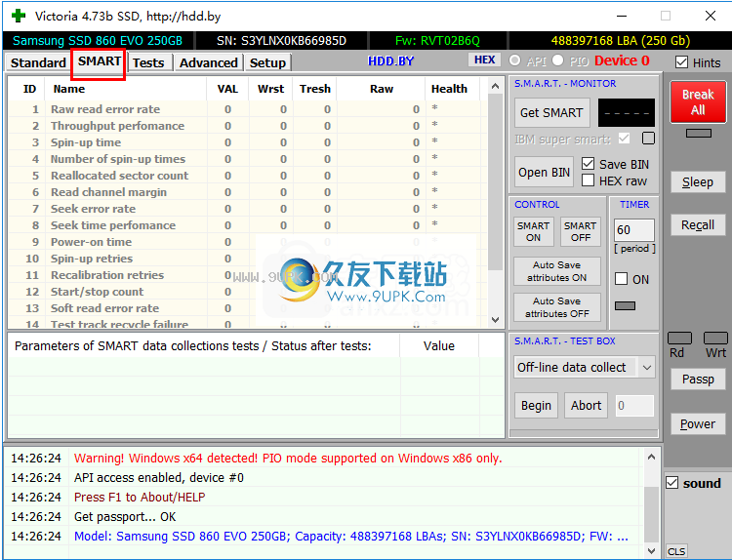Switch to the Standard tab
This screenshot has height=560, width=732.
click(x=38, y=62)
